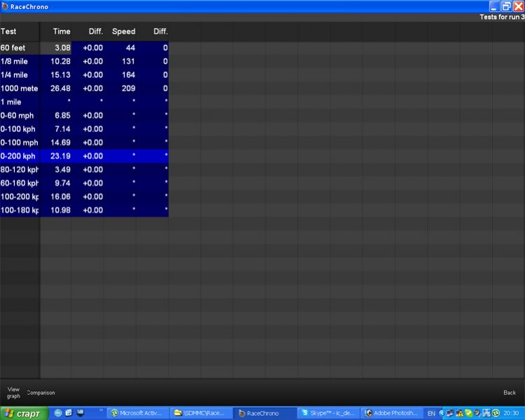Click the Speed column header
This screenshot has height=420, width=525.
(x=123, y=32)
